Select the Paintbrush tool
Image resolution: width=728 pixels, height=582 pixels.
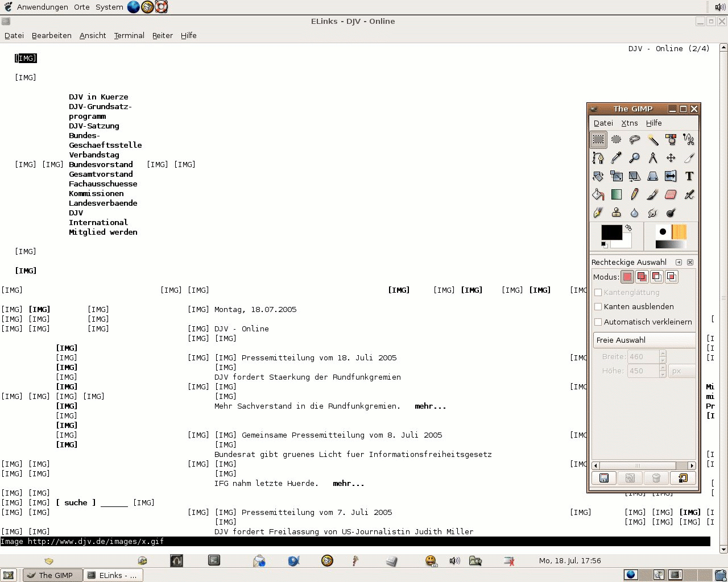coord(653,194)
